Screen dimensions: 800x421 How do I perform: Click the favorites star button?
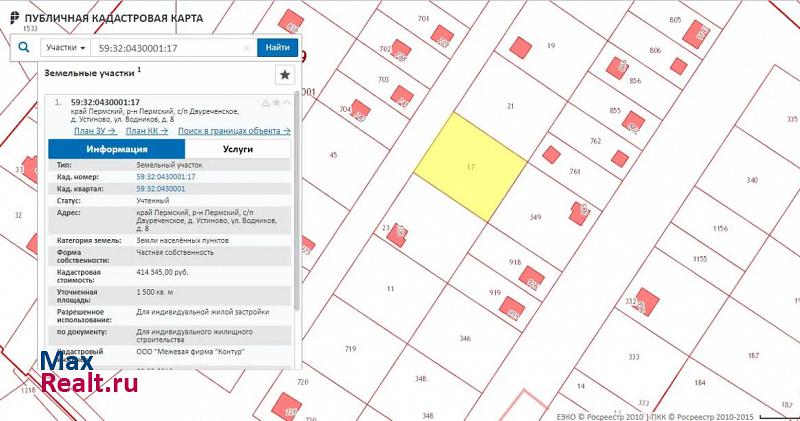click(285, 75)
